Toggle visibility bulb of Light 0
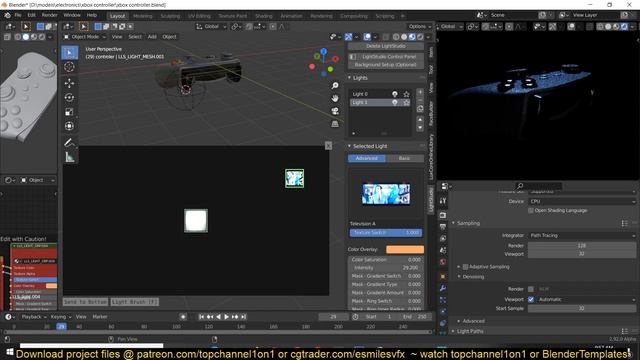The height and width of the screenshot is (360, 640). (395, 94)
